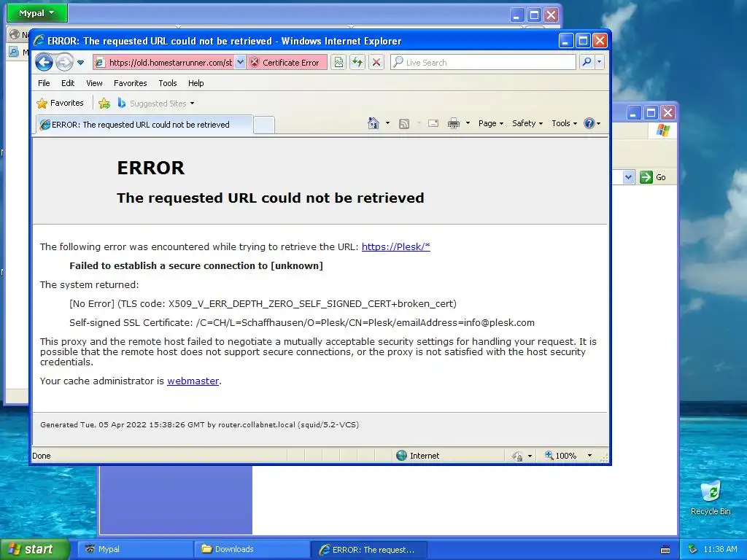Click the 11:38 AM system clock
The width and height of the screenshot is (747, 560).
coord(720,550)
